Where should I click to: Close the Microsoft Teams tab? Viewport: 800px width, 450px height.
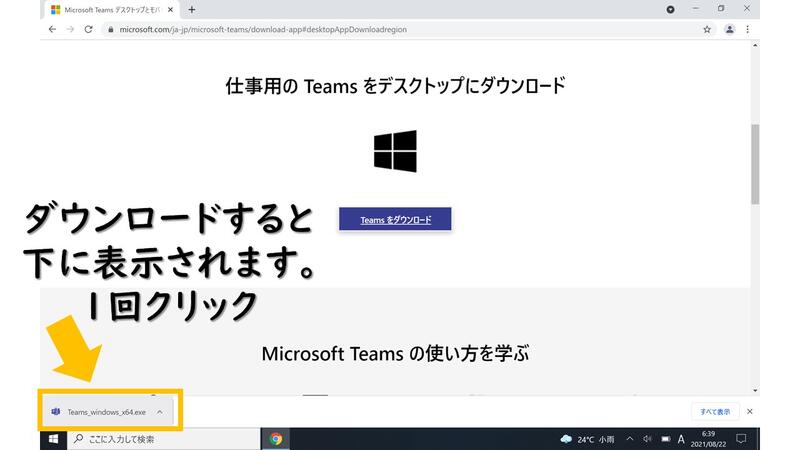171,9
